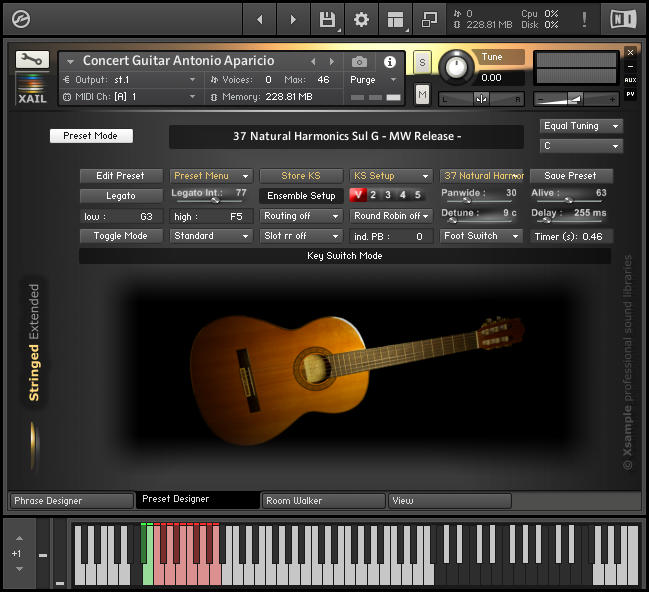This screenshot has width=649, height=592.
Task: Click the Ensemble Setup button
Action: pos(301,196)
